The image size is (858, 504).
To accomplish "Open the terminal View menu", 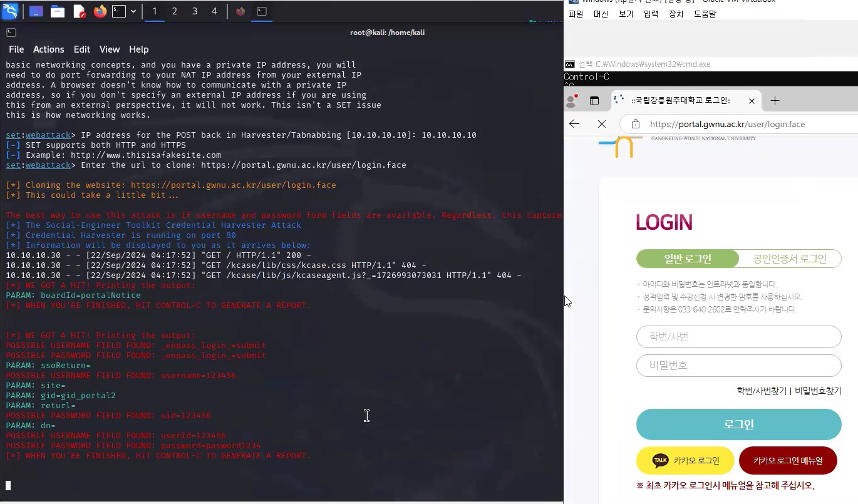I will pyautogui.click(x=110, y=49).
